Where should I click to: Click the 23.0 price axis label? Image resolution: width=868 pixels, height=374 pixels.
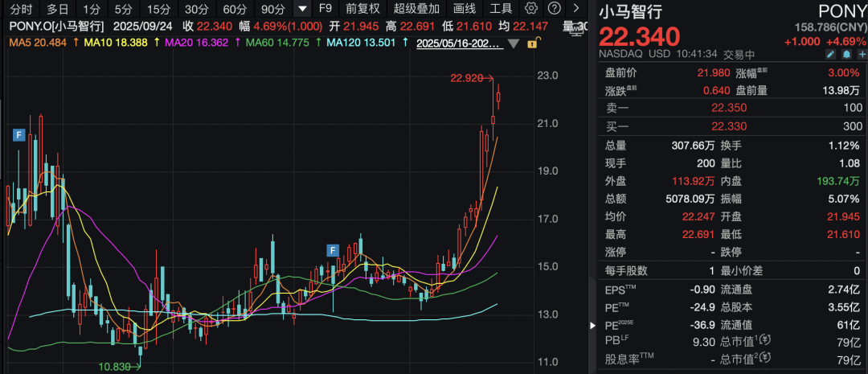pos(549,76)
